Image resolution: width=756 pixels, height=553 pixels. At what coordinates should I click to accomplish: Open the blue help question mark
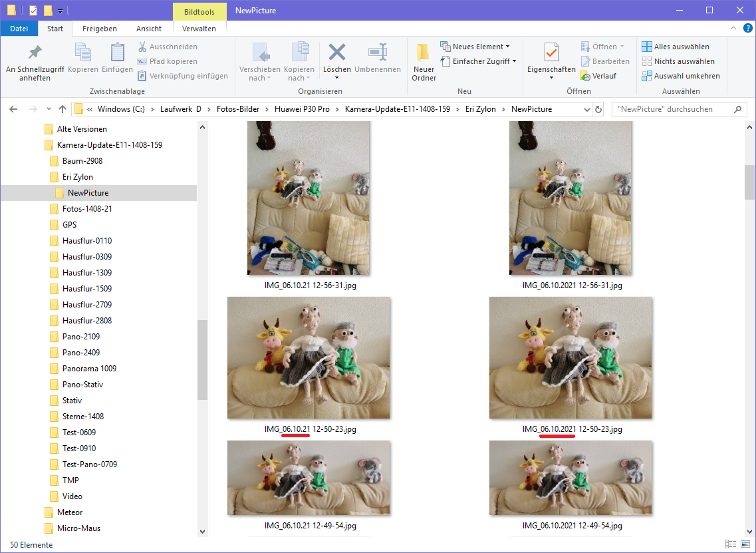[x=747, y=29]
